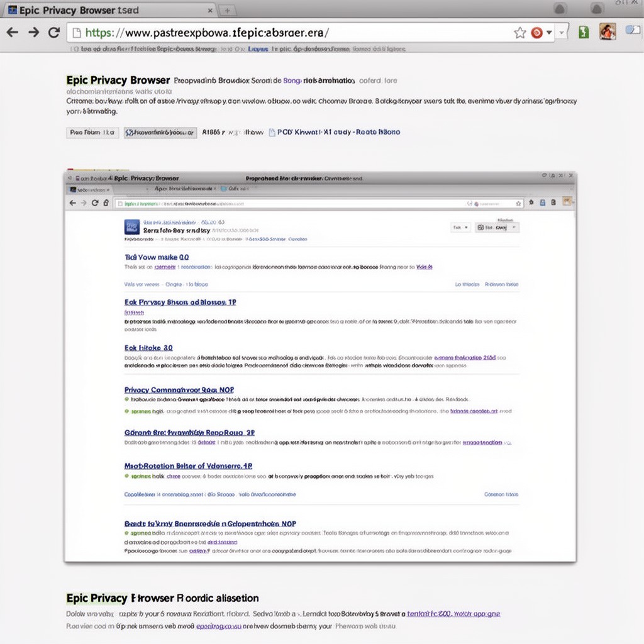
Task: Open the dropdown arrow beside the red icon
Action: click(549, 33)
